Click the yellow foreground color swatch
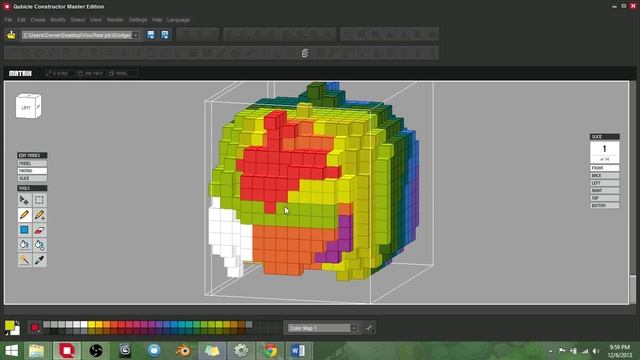The image size is (640, 360). tap(9, 325)
